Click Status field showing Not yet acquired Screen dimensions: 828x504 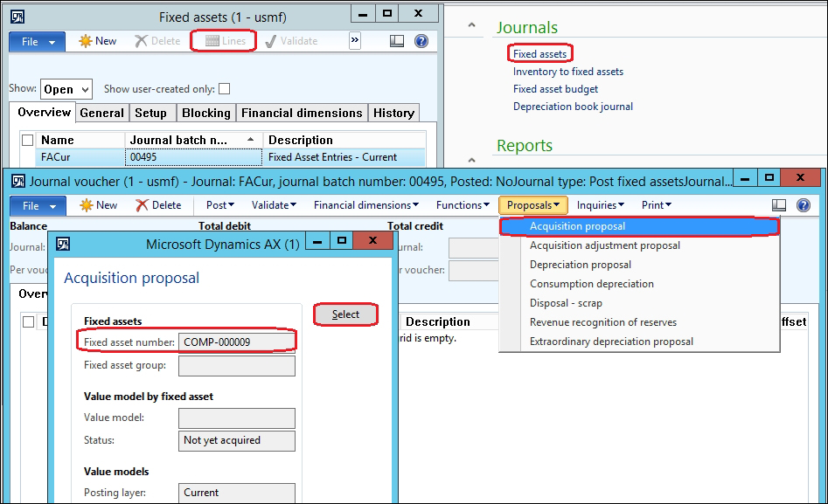(x=237, y=440)
